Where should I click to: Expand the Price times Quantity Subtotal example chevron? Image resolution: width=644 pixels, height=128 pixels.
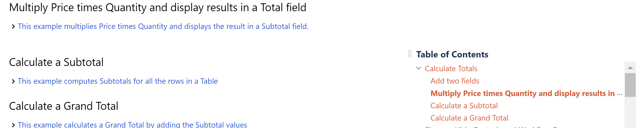click(13, 27)
